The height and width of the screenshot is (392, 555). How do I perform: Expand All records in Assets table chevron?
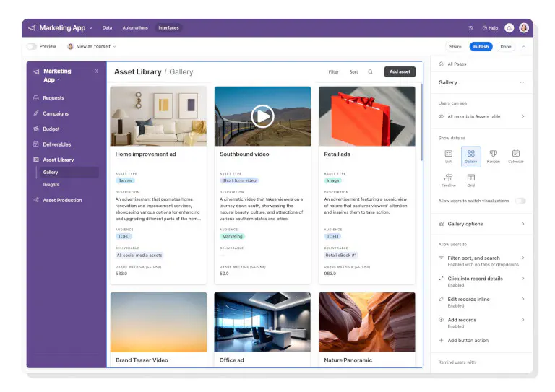coord(523,116)
